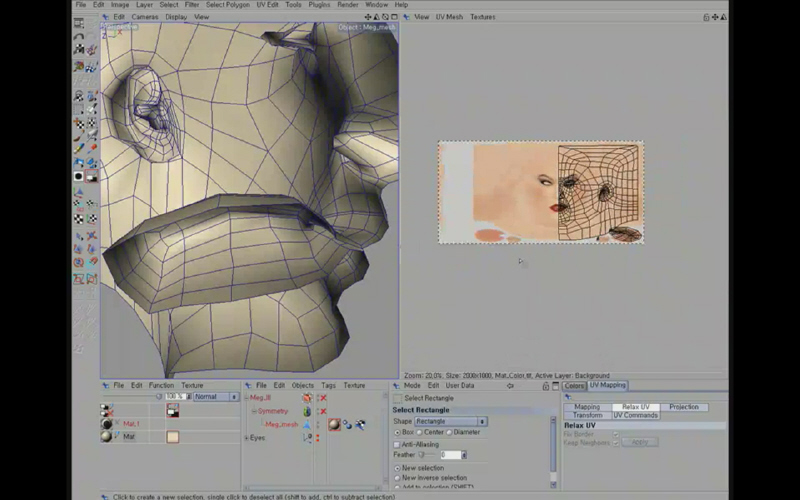
Task: Open the UV Commands section
Action: tap(635, 415)
